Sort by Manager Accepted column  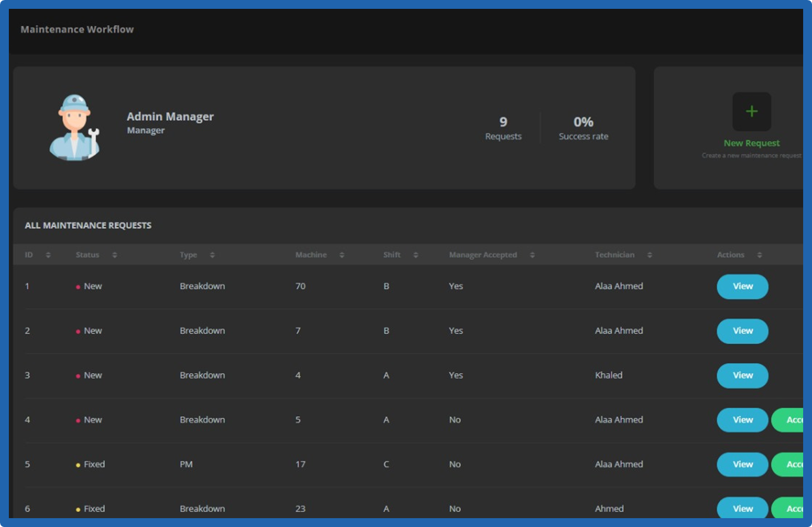pos(532,255)
